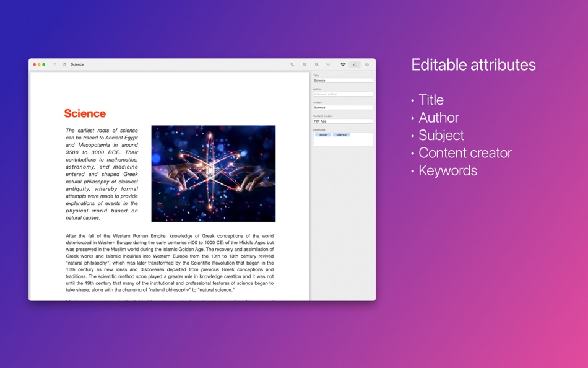
Task: Minimize window using the yellow button
Action: [x=39, y=64]
